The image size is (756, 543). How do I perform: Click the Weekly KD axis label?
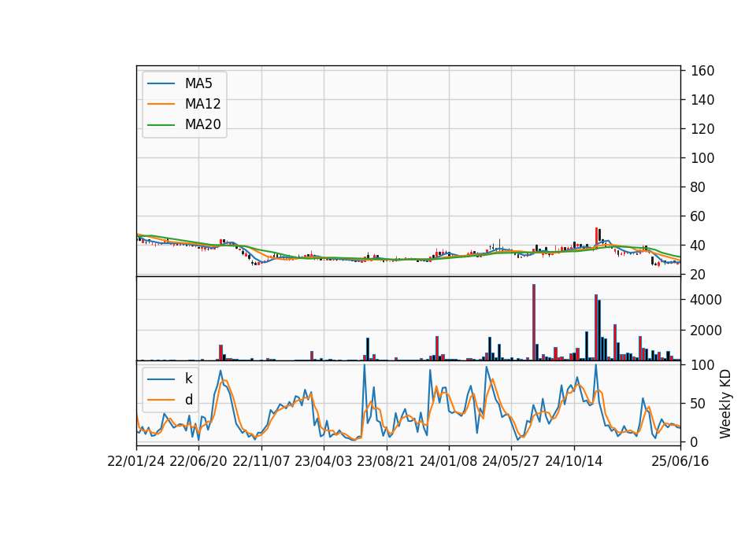725,404
